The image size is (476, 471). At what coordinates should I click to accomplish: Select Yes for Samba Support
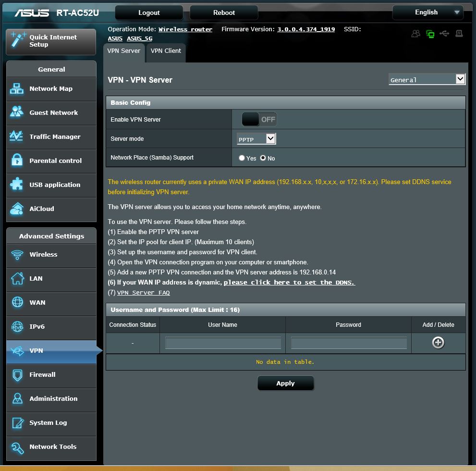point(242,158)
